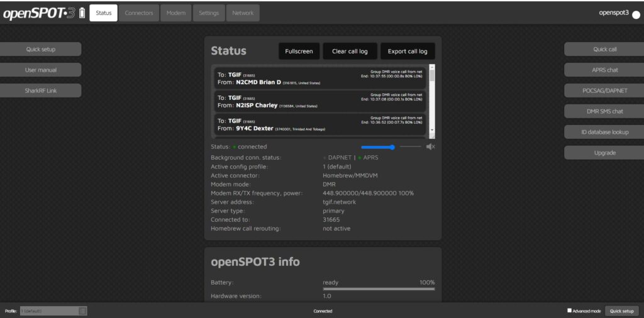This screenshot has height=318, width=644.
Task: Open SharkRF Link from left sidebar
Action: click(x=41, y=90)
